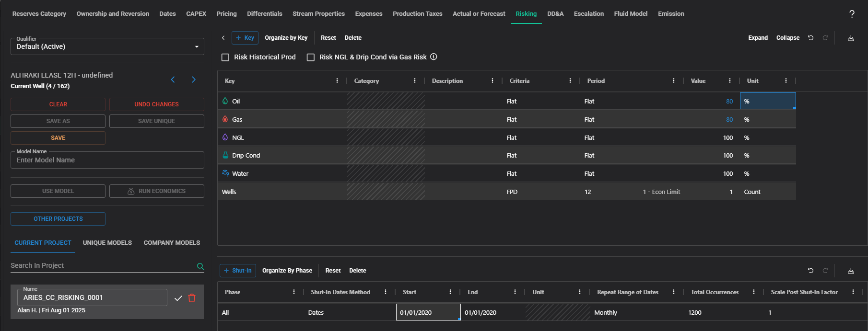The image size is (868, 331).
Task: Download the shut-in table
Action: [851, 271]
